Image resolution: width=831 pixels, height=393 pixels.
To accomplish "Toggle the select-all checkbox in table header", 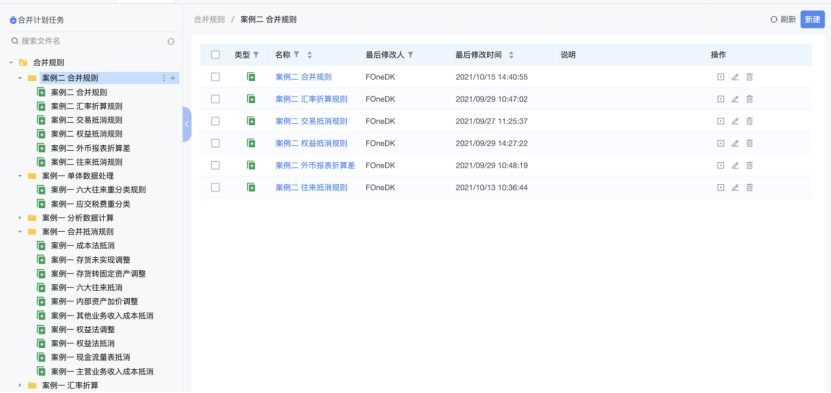I will pyautogui.click(x=215, y=55).
